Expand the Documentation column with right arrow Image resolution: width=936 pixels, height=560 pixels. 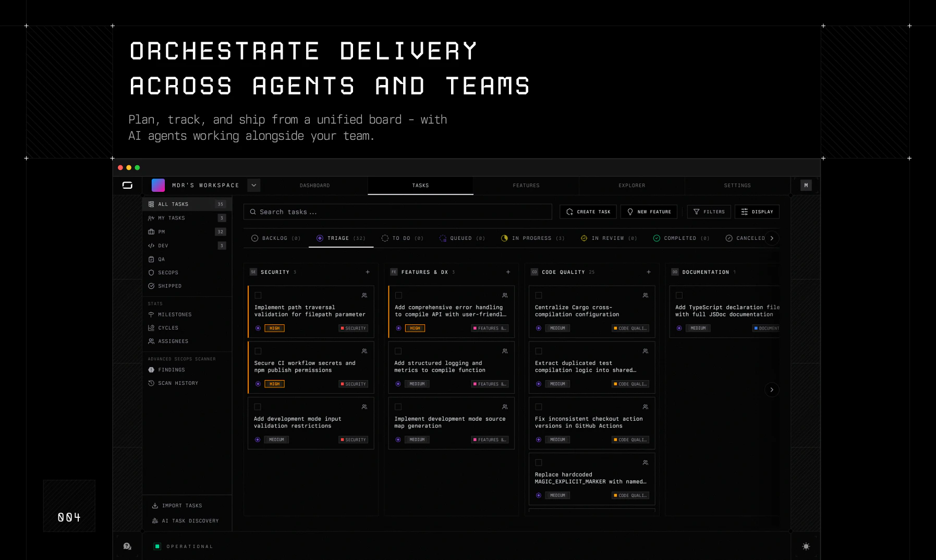pyautogui.click(x=772, y=389)
